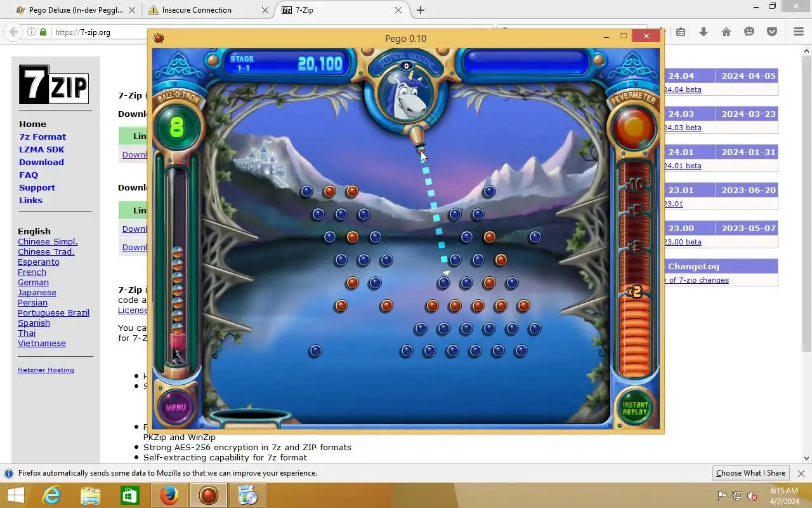Click the 7-ZIP logo on the webpage
The width and height of the screenshot is (812, 508).
53,84
